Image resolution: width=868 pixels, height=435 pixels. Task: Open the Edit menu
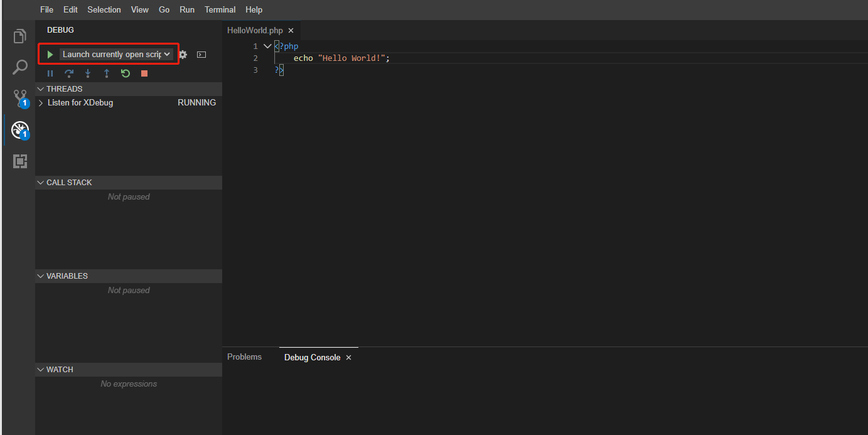pos(70,9)
